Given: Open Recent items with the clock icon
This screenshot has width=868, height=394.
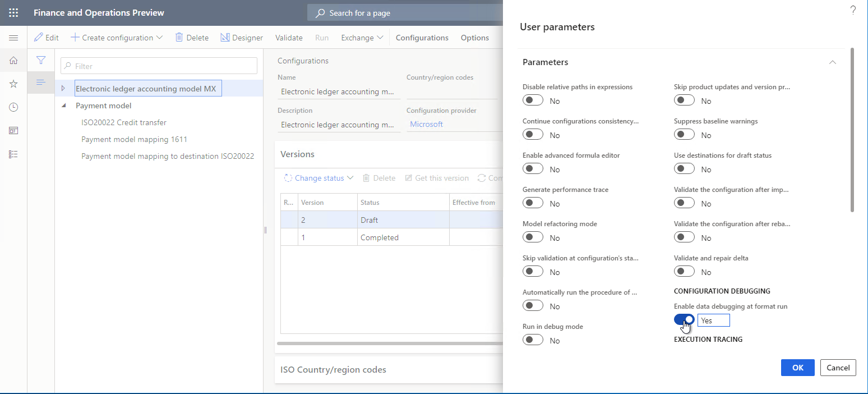Looking at the screenshot, I should click(x=13, y=107).
